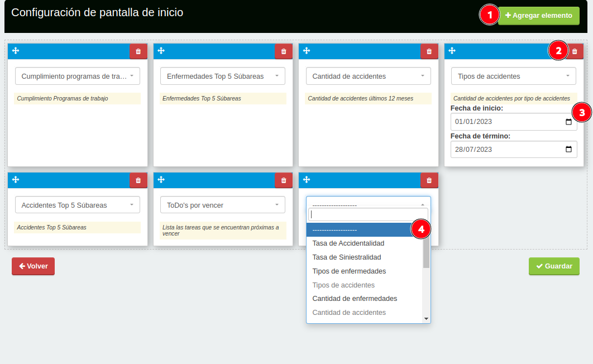
Task: Click the 'Fecha de término:' label
Action: coord(480,136)
